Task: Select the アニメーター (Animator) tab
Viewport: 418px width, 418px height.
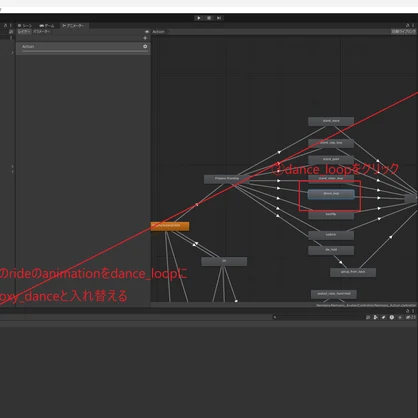Action: pos(73,26)
